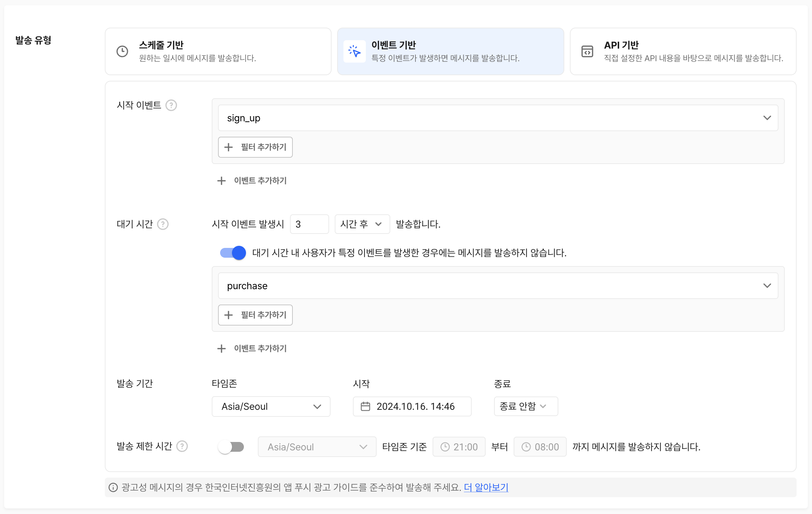Click the waiting time number field showing 3

[310, 224]
